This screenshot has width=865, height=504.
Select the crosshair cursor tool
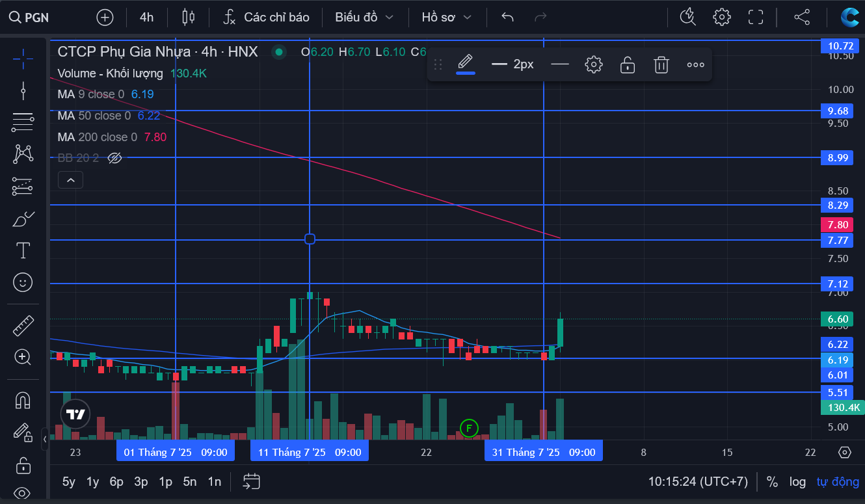click(23, 59)
